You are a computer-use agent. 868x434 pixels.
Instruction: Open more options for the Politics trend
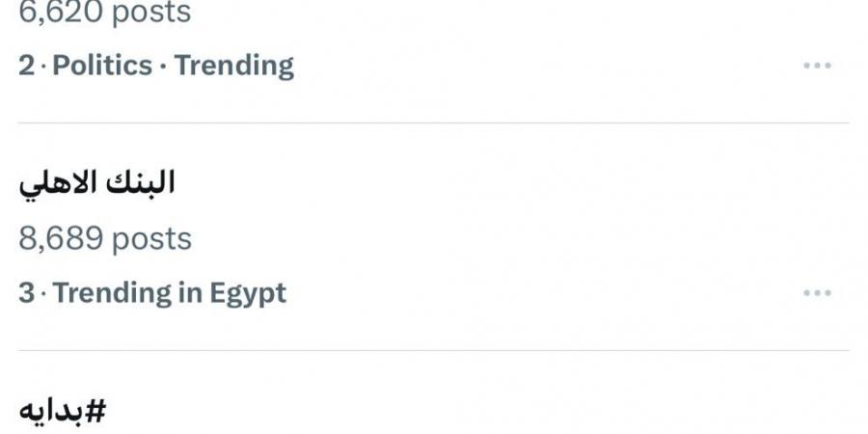817,66
